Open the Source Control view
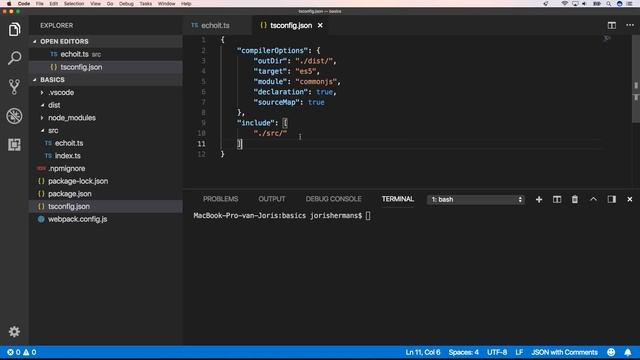 pyautogui.click(x=14, y=87)
